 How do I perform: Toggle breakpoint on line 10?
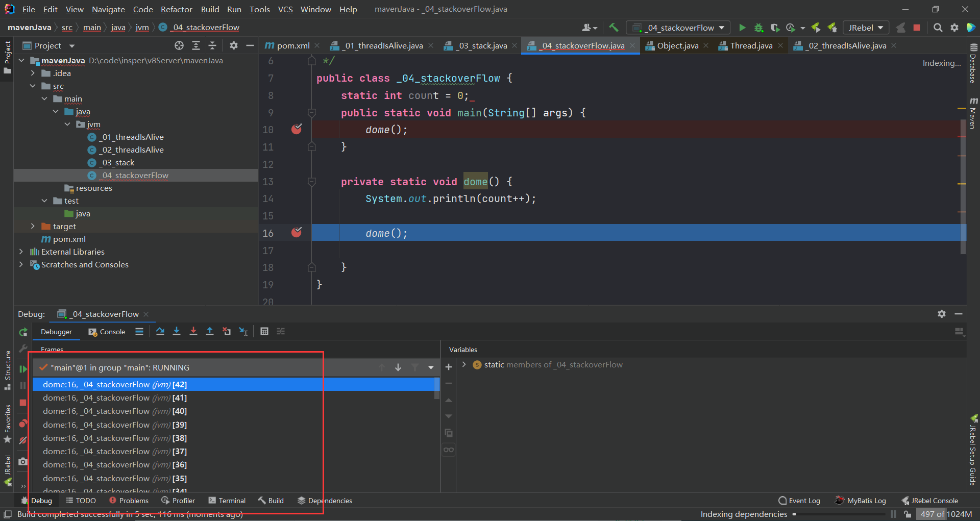(x=296, y=129)
